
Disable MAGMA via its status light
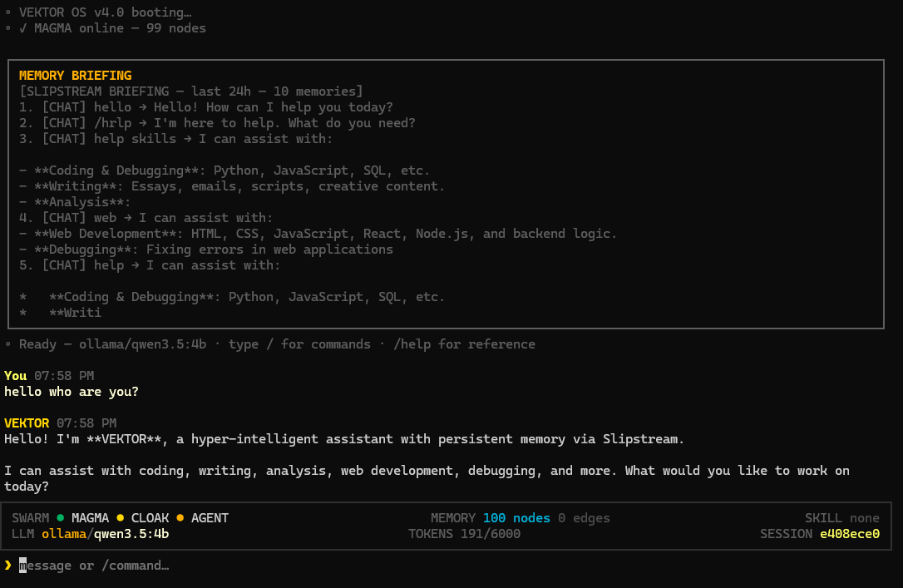pyautogui.click(x=60, y=517)
